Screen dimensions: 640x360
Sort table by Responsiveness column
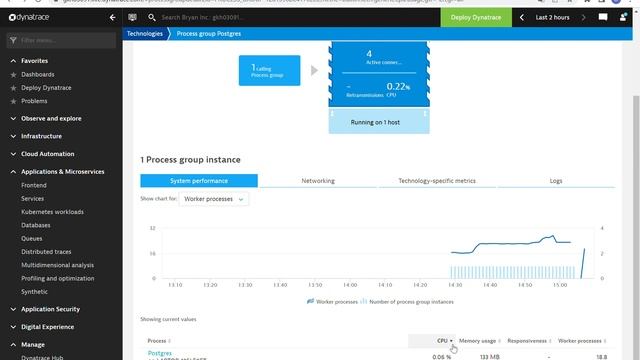point(529,341)
